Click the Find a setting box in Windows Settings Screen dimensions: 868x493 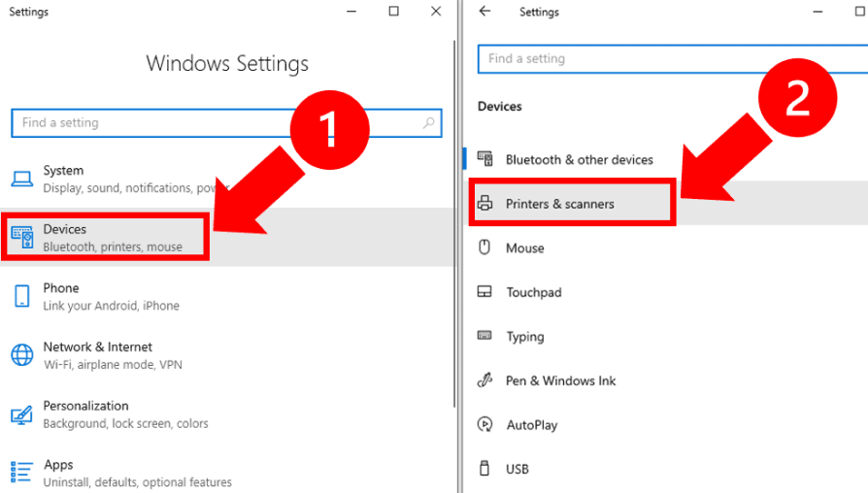click(x=214, y=123)
